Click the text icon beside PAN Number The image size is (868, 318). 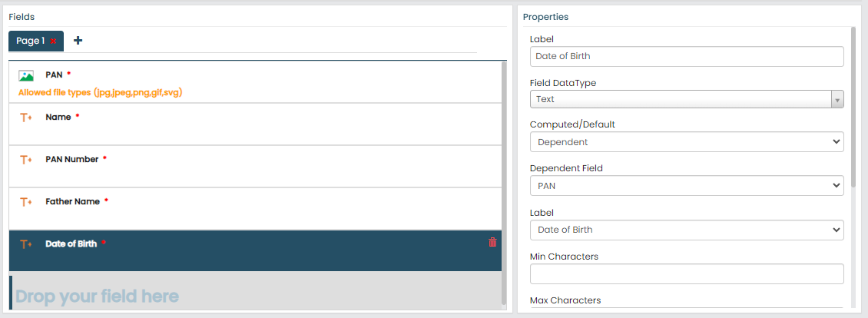coord(26,160)
